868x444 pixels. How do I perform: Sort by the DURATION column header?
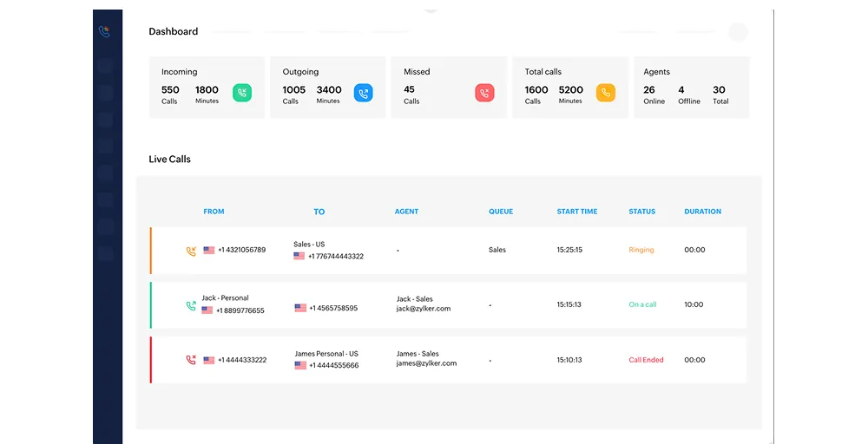pyautogui.click(x=702, y=212)
